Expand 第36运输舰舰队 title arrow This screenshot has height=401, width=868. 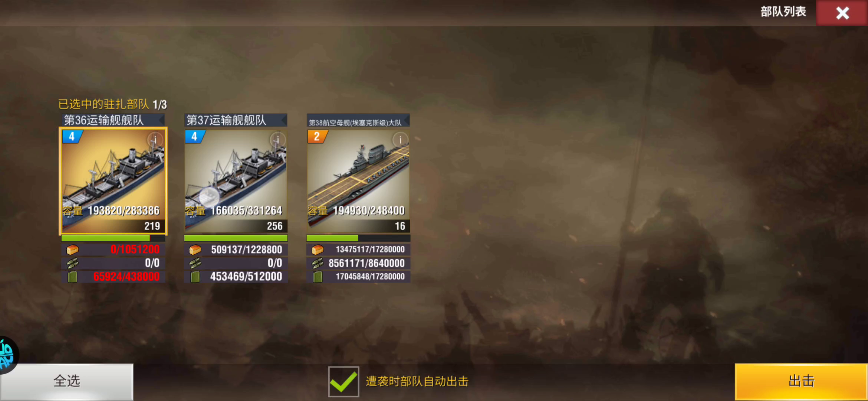pyautogui.click(x=161, y=120)
